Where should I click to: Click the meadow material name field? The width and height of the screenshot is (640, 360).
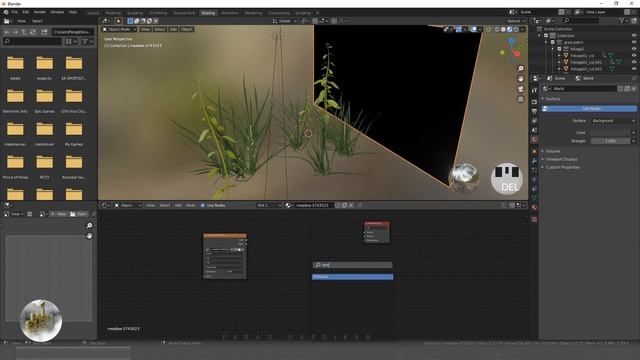(313, 205)
